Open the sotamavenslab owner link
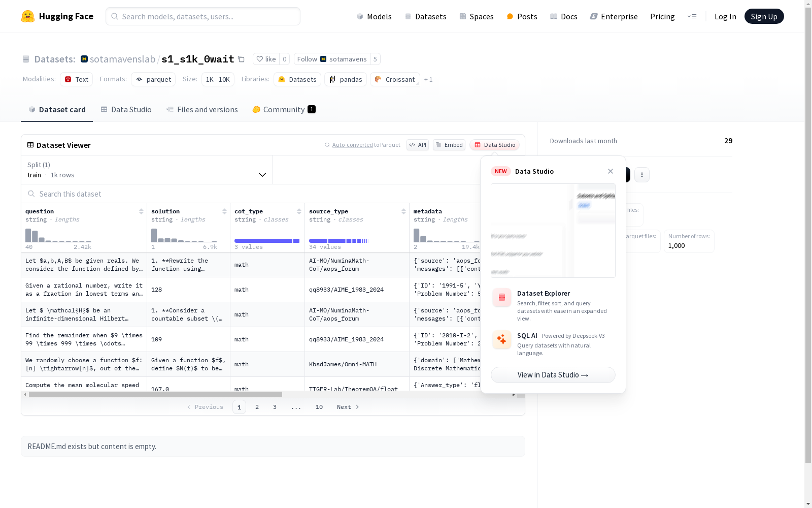Image resolution: width=812 pixels, height=508 pixels. [x=122, y=59]
